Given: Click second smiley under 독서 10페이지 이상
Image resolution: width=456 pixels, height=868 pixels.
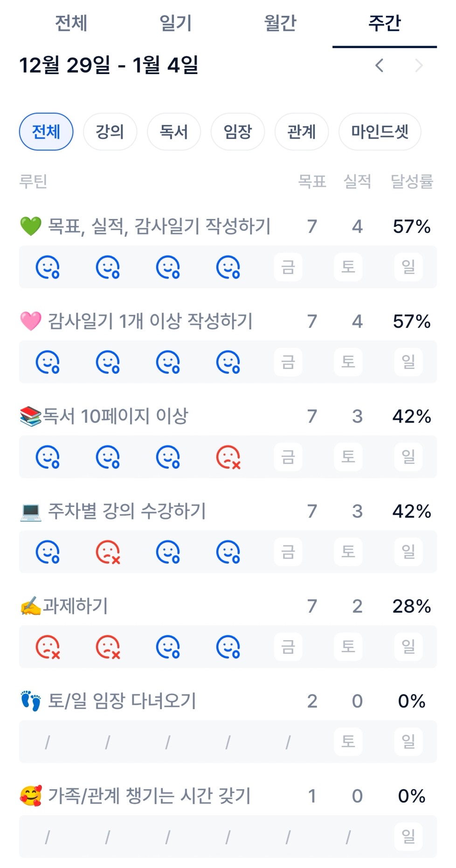Looking at the screenshot, I should [108, 457].
